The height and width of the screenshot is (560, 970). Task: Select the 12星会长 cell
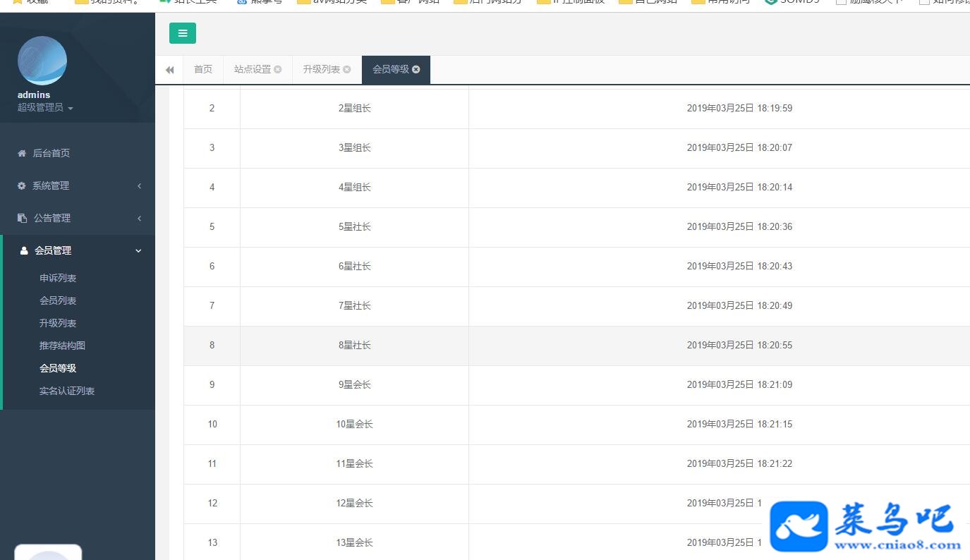354,504
